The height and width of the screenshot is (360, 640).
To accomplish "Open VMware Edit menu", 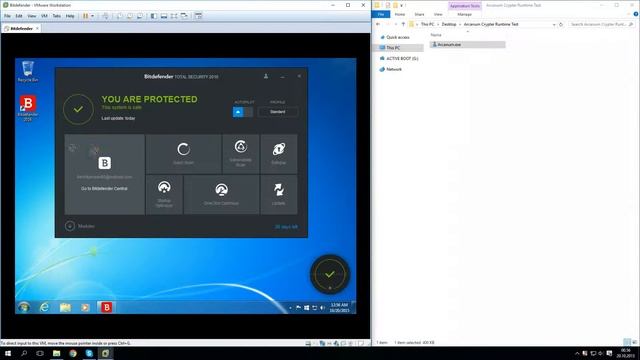I will pos(19,16).
